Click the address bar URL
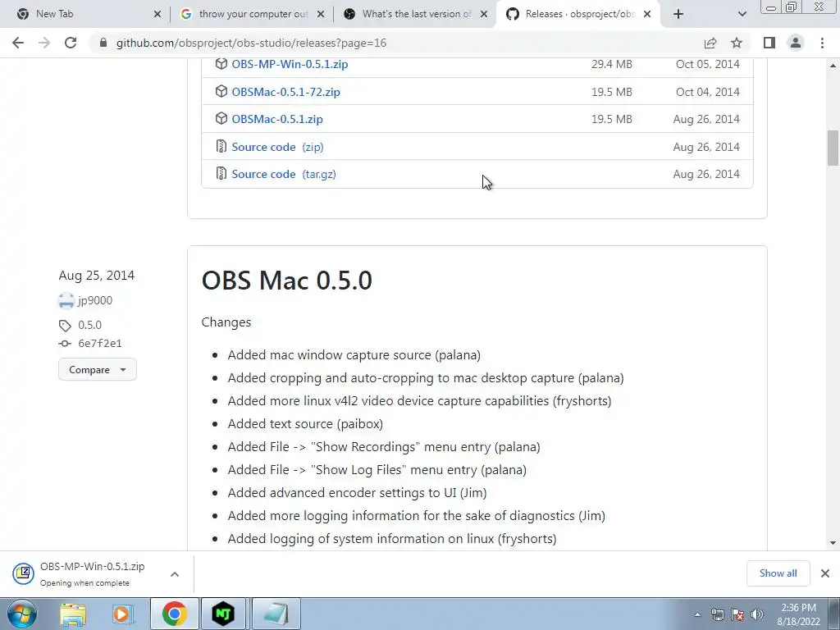 251,43
